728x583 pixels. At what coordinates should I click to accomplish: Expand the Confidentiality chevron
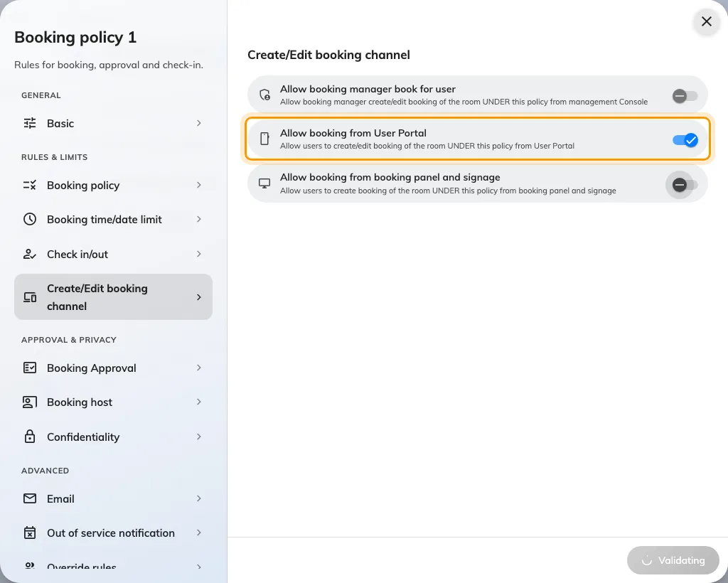pos(199,437)
